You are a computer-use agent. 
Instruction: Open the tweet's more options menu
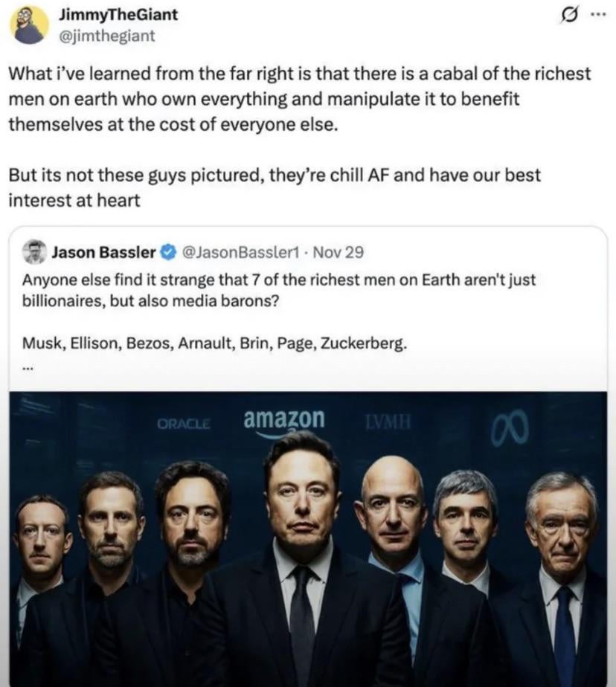pos(597,14)
